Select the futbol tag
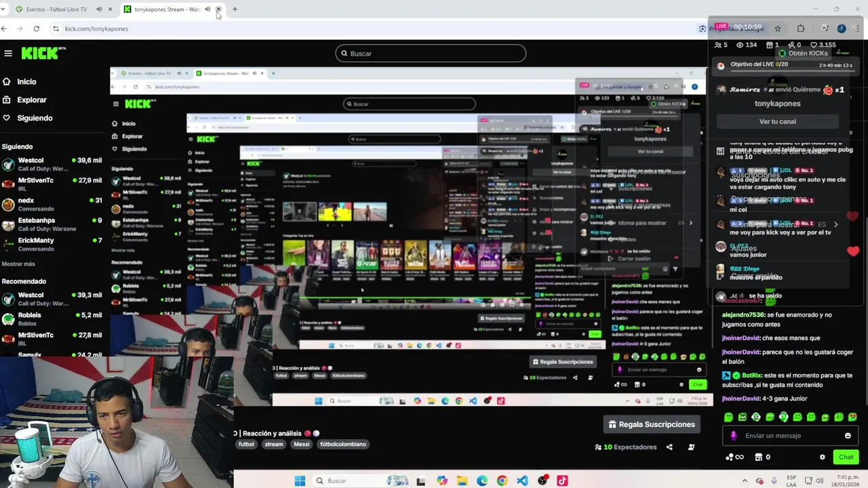Image resolution: width=868 pixels, height=488 pixels. (x=246, y=444)
